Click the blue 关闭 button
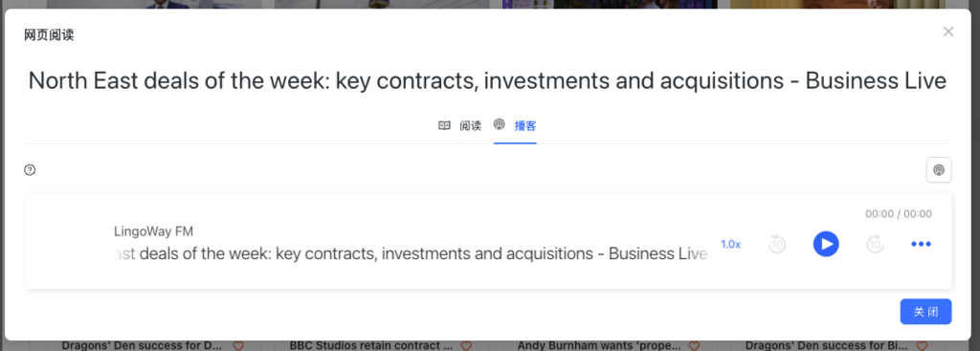The width and height of the screenshot is (980, 351). coord(925,312)
